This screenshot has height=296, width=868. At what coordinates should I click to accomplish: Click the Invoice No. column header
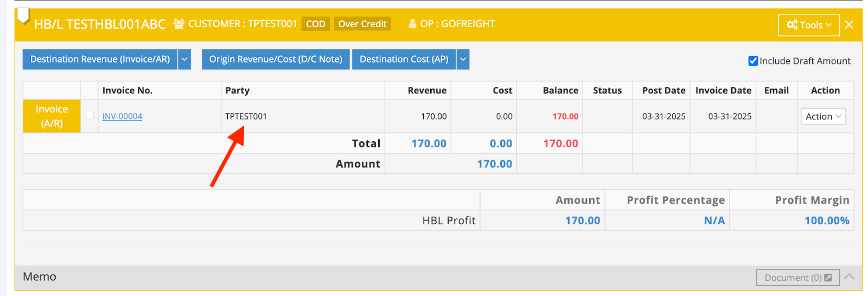[127, 91]
